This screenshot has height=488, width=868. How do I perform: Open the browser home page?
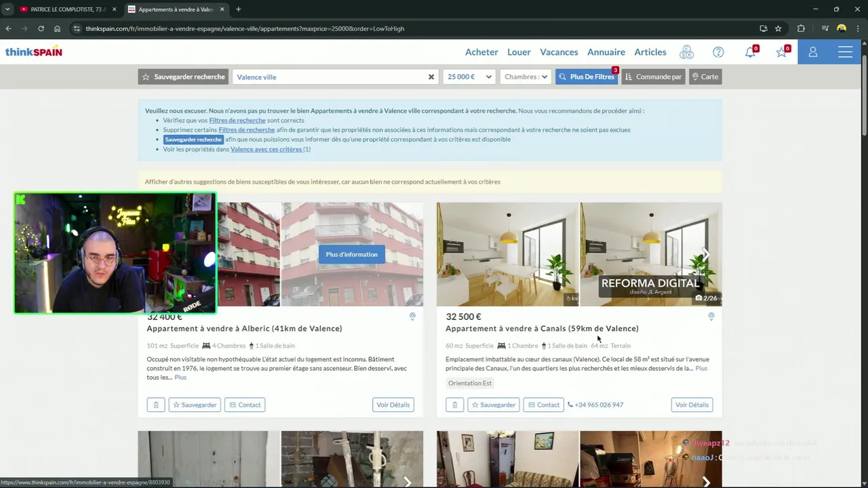(57, 28)
